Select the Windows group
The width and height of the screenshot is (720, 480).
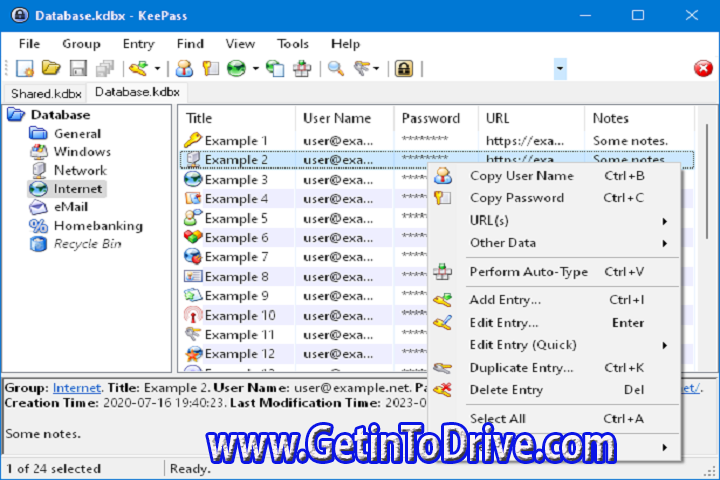click(82, 152)
